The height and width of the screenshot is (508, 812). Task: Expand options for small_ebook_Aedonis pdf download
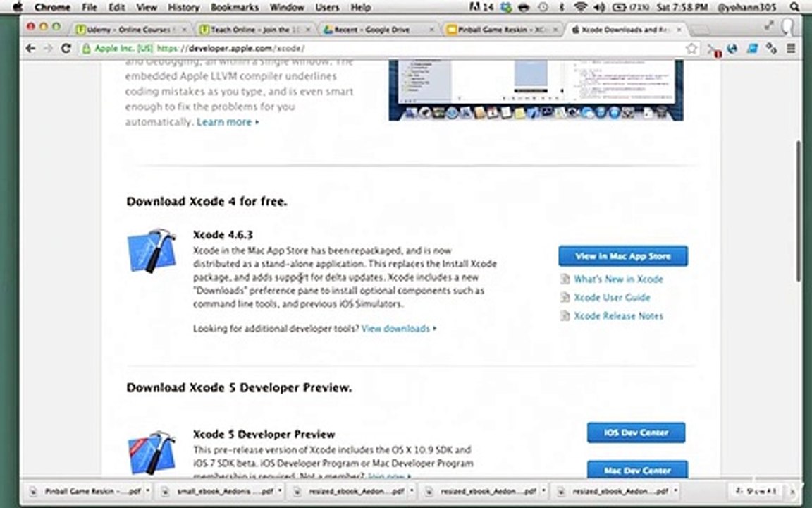click(280, 490)
